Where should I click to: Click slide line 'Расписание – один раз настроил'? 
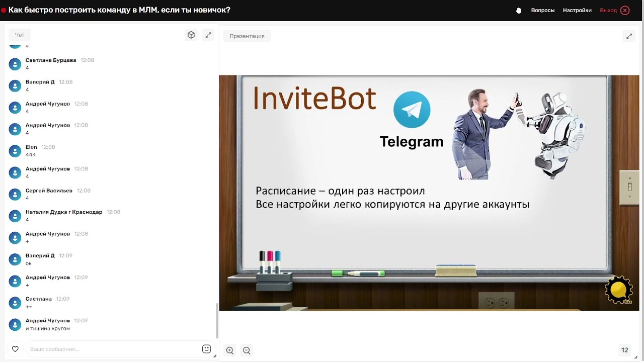point(340,191)
